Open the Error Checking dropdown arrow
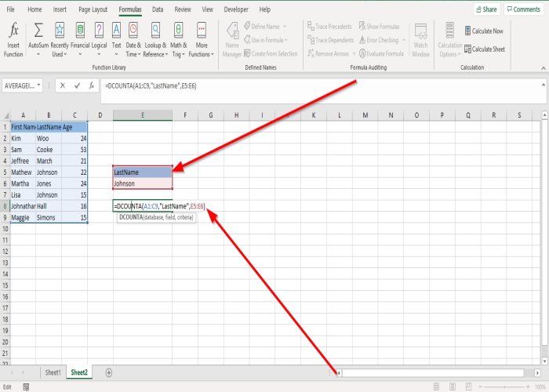This screenshot has height=392, width=549. 403,40
